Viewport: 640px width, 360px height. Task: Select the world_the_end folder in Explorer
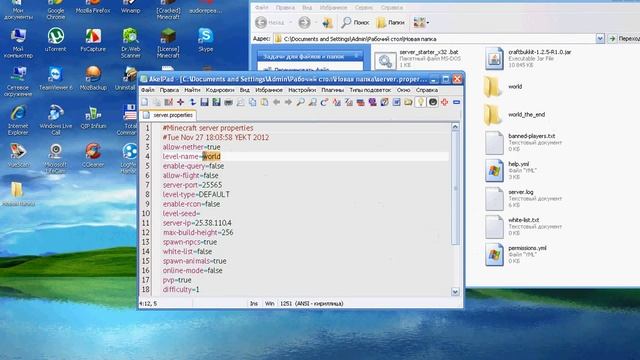pos(514,115)
